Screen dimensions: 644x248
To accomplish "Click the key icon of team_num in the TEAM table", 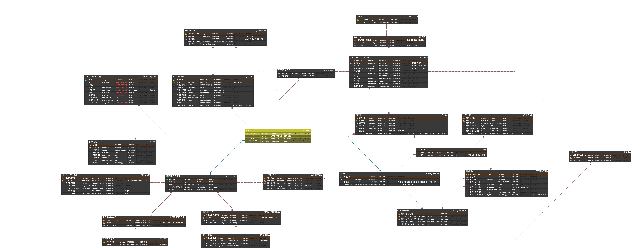I will [x=418, y=153].
